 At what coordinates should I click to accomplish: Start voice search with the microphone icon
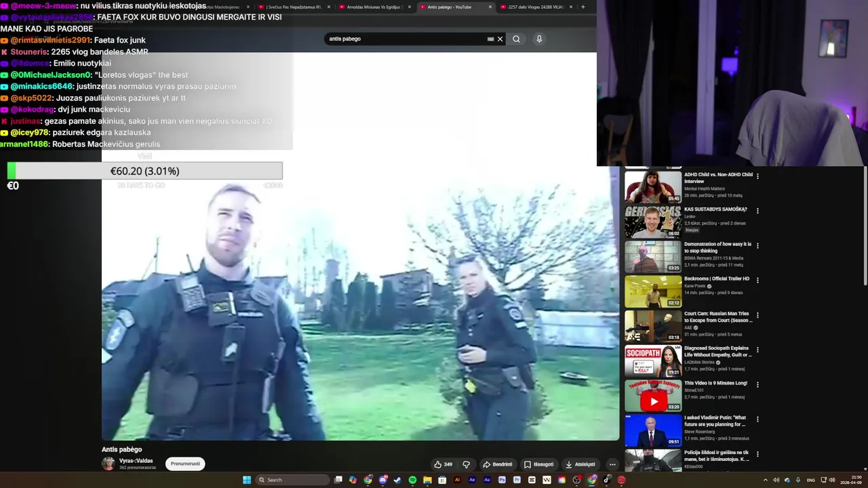[x=539, y=39]
